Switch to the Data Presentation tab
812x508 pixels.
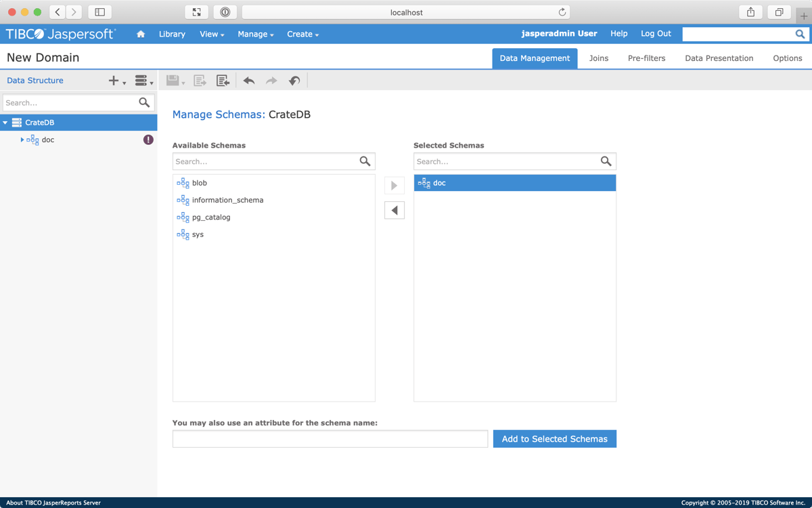point(719,58)
